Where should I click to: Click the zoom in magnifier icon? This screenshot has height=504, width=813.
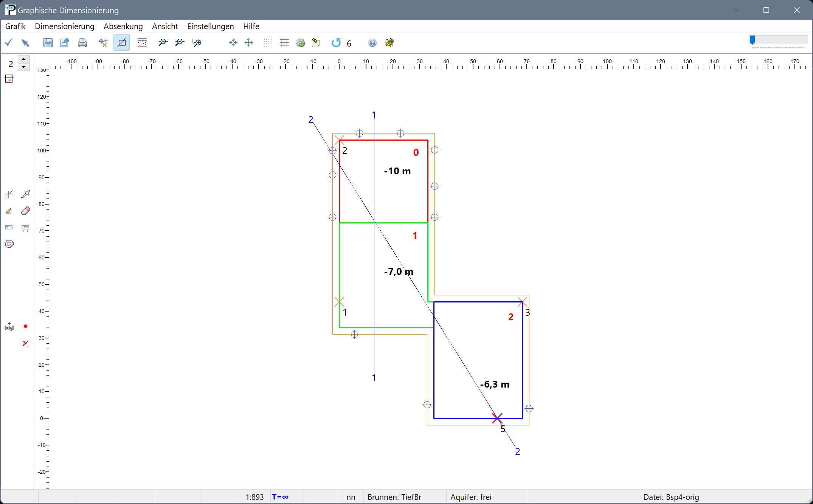pyautogui.click(x=163, y=43)
